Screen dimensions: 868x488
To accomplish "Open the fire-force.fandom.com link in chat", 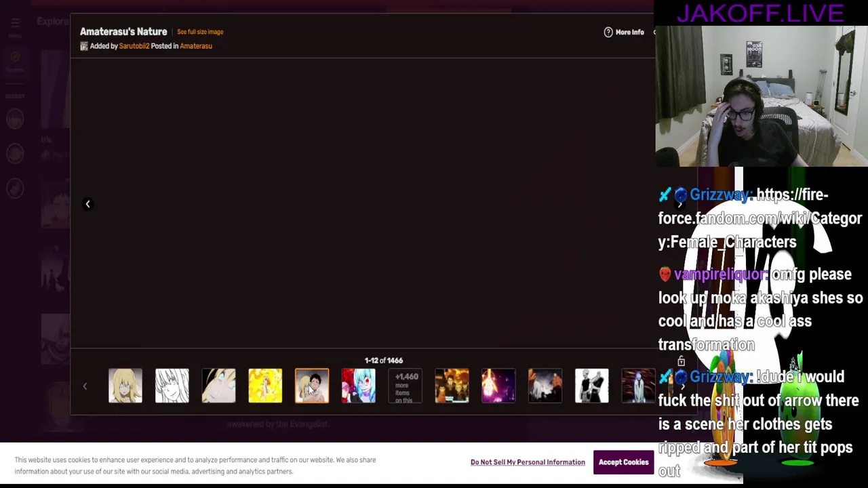I will pos(760,218).
